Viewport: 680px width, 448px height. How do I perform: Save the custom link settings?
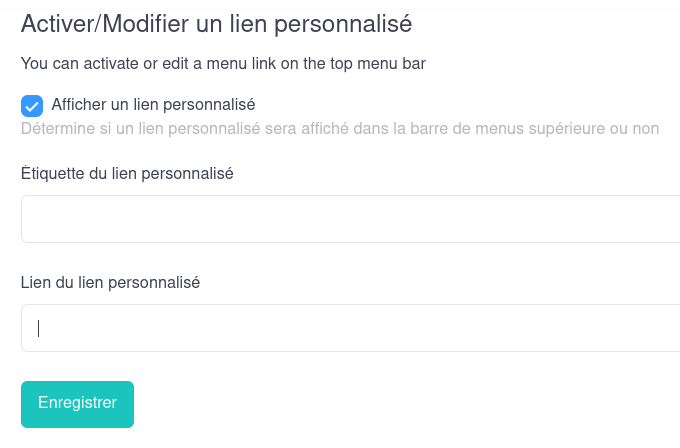pos(77,403)
